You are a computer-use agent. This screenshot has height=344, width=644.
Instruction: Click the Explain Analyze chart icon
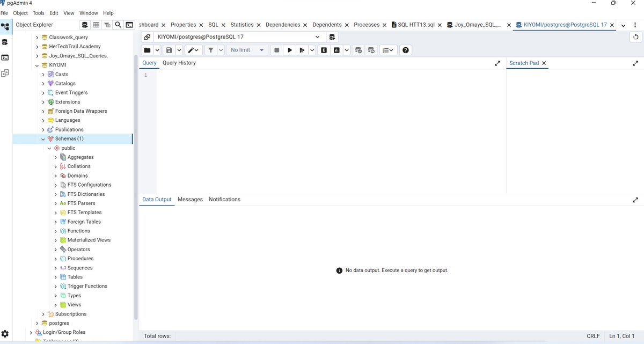pos(337,50)
